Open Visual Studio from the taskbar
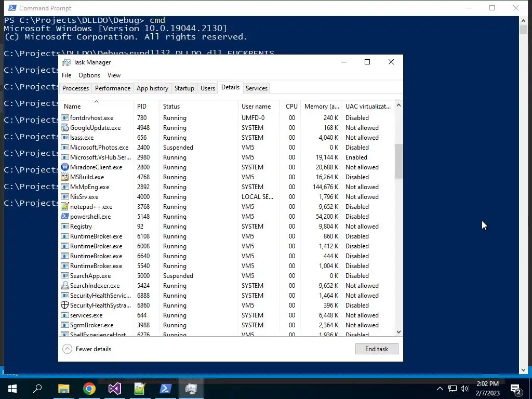The image size is (532, 399). coord(115,389)
